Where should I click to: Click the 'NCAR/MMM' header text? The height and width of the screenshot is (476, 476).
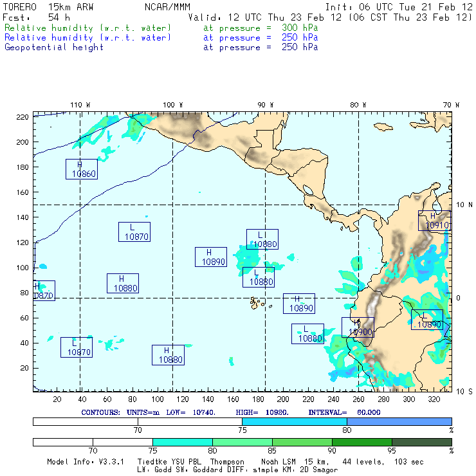click(167, 7)
